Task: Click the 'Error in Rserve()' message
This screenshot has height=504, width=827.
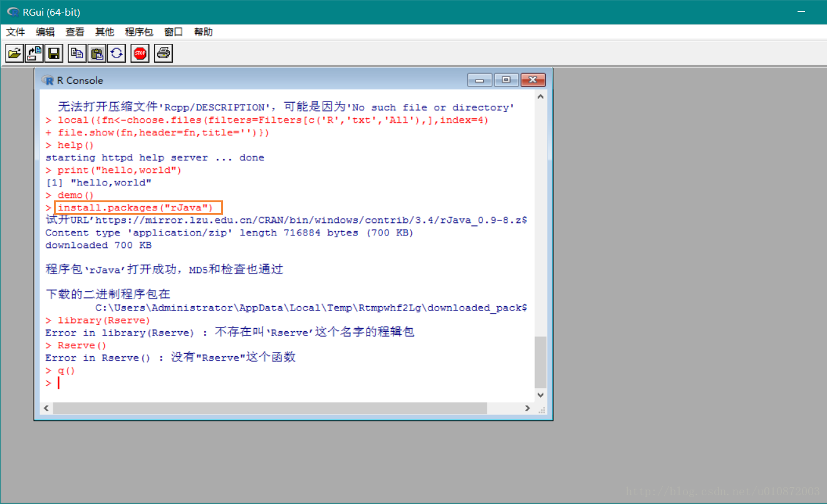Action: (x=170, y=357)
